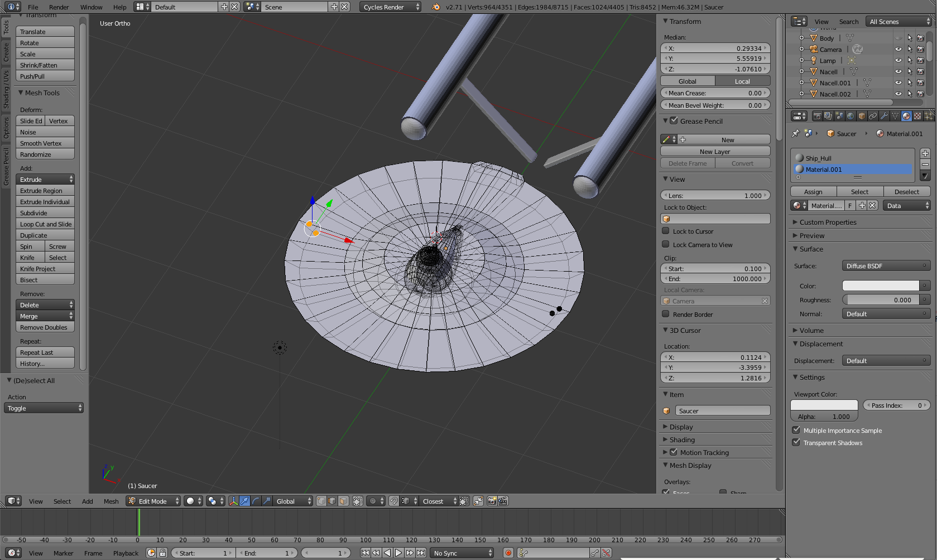Open the Particles properties tab
The image size is (937, 560).
coord(929,116)
